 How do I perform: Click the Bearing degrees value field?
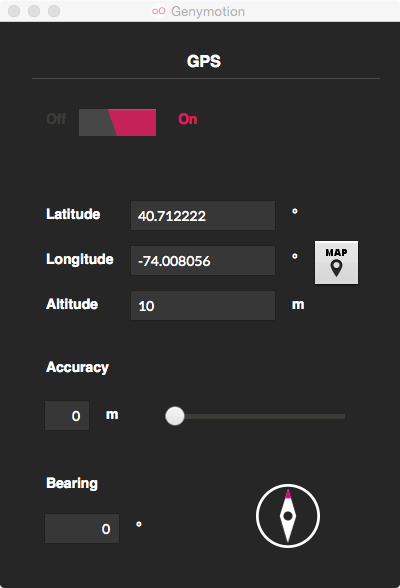(82, 528)
